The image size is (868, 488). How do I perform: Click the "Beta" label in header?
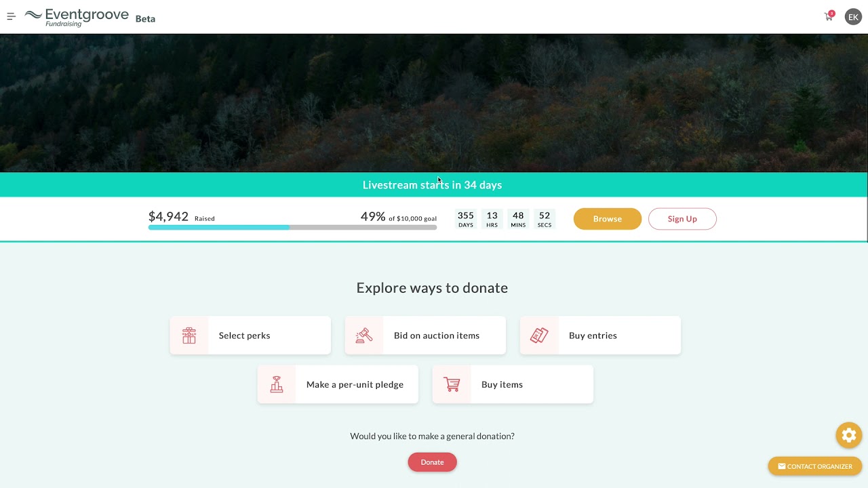(x=145, y=19)
